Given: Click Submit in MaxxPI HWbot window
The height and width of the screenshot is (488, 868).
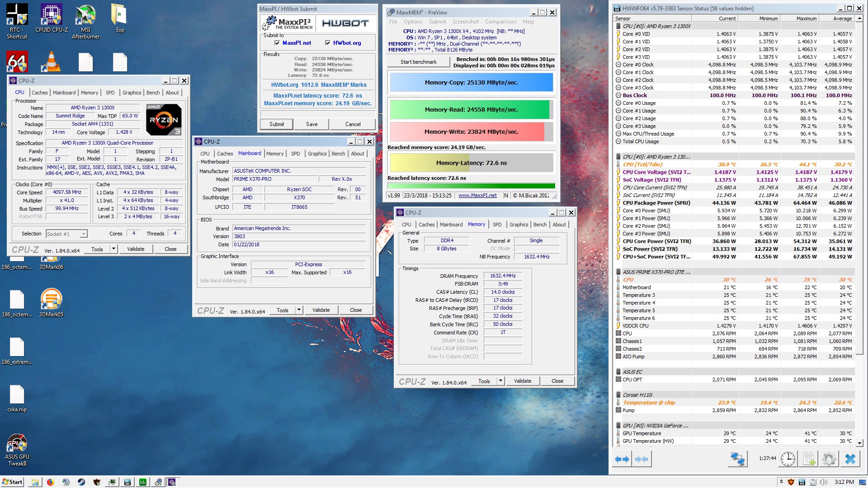Looking at the screenshot, I should pos(277,124).
